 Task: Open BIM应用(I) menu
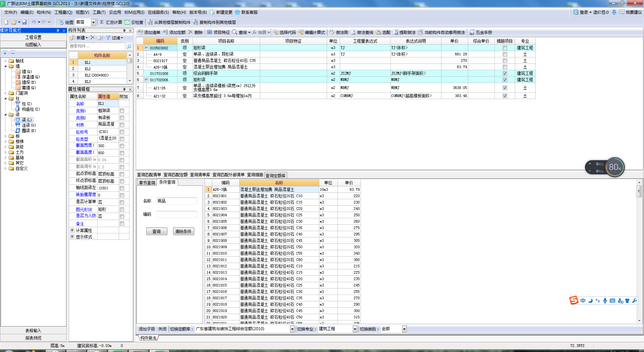(134, 12)
